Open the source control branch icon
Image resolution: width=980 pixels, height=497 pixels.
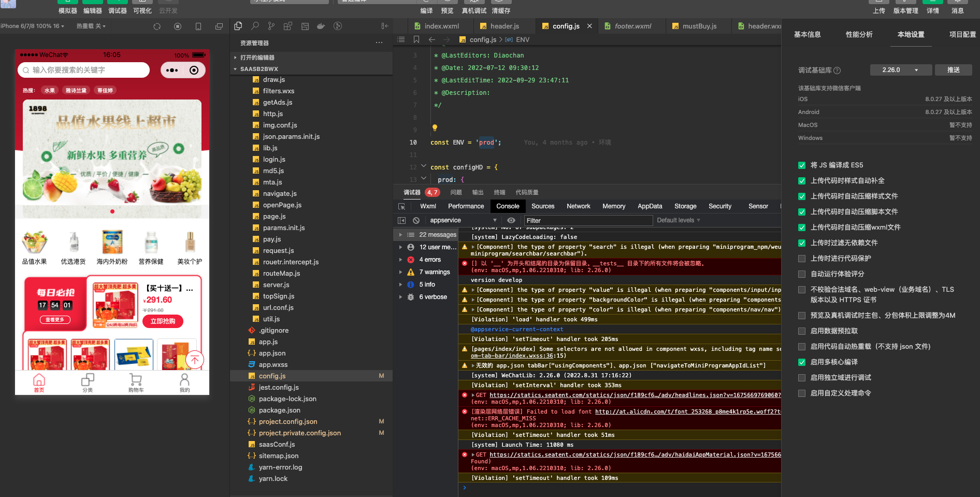pyautogui.click(x=271, y=26)
